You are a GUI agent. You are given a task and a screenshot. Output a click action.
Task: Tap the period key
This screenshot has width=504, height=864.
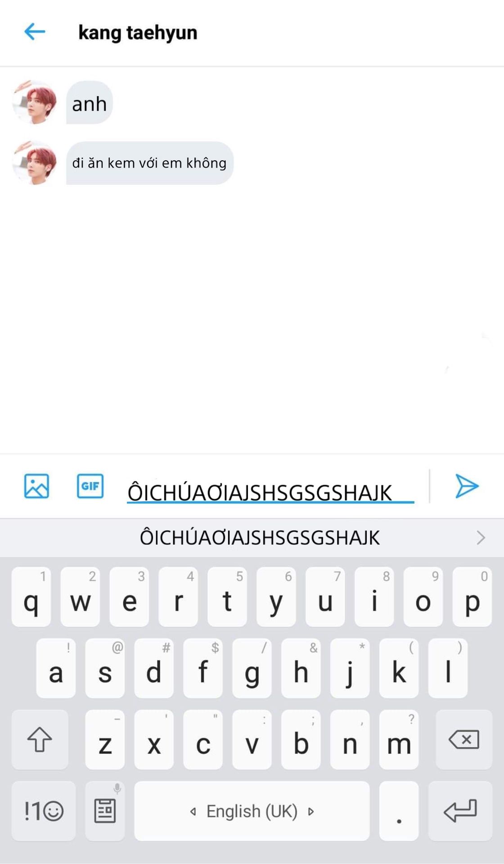pos(399,811)
